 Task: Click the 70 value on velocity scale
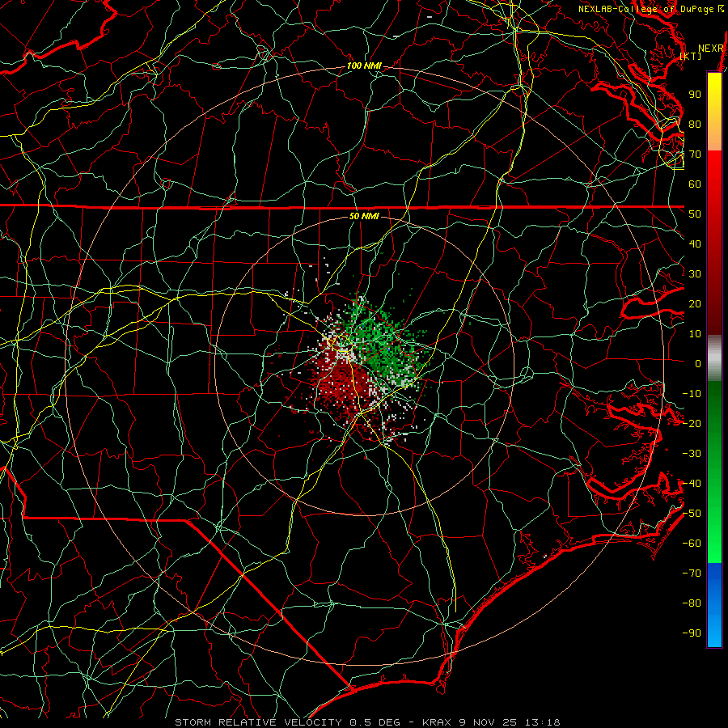click(695, 154)
